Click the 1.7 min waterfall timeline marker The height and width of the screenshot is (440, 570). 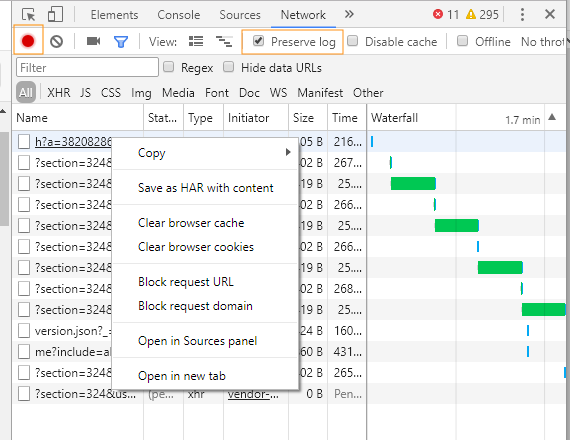tap(523, 120)
